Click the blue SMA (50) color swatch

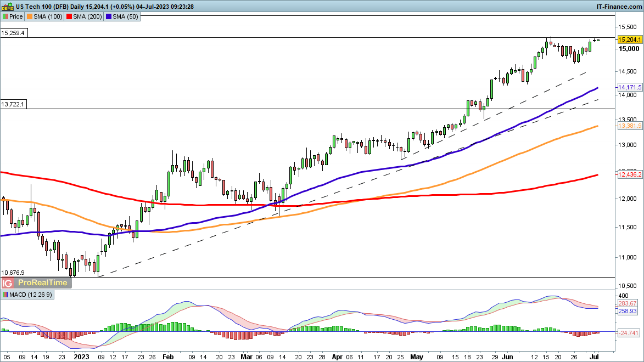(108, 16)
